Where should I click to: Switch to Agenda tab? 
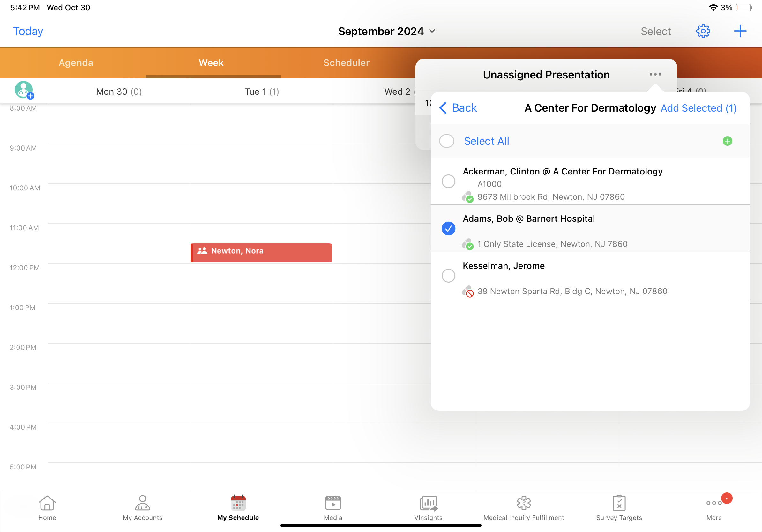[76, 63]
